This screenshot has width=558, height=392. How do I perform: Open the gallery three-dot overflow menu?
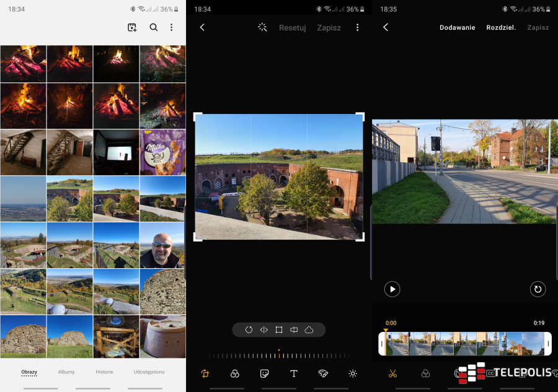(x=172, y=27)
